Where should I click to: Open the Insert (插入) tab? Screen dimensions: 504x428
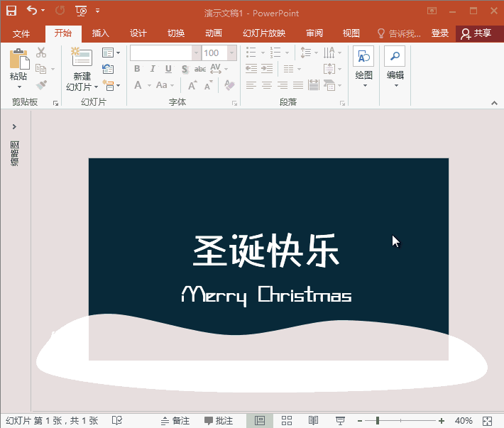coord(101,33)
